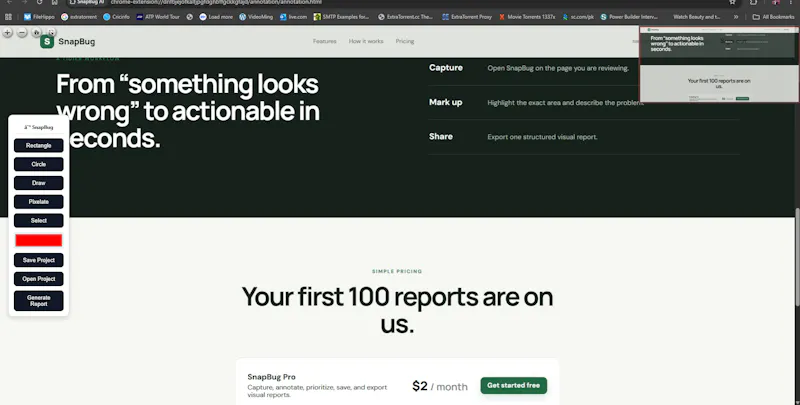800x405 pixels.
Task: Open the How it works link
Action: [366, 41]
